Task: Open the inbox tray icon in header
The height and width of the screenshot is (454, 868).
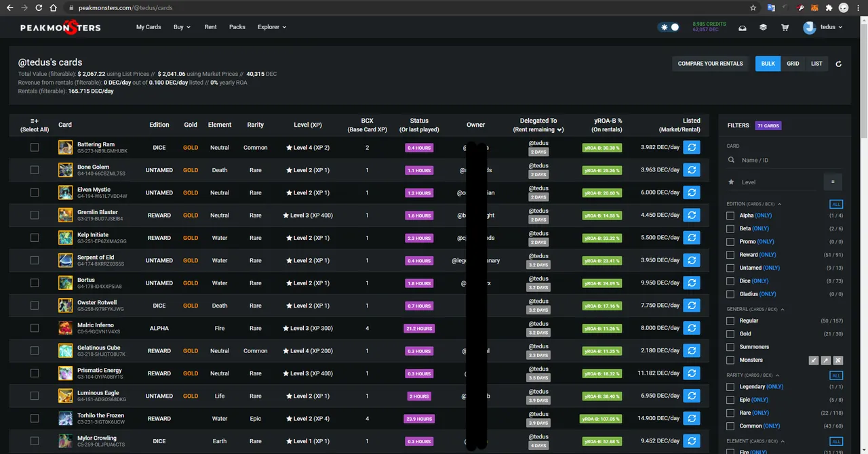Action: (x=743, y=28)
